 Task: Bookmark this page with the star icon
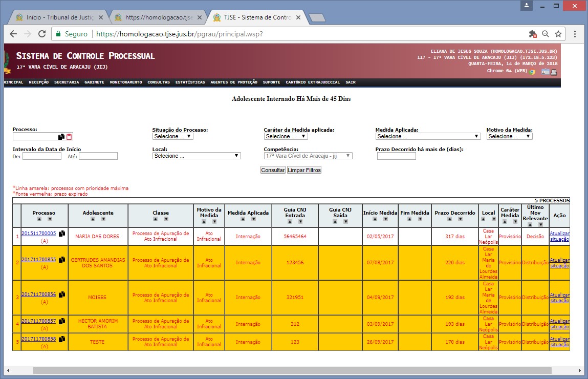click(x=558, y=34)
